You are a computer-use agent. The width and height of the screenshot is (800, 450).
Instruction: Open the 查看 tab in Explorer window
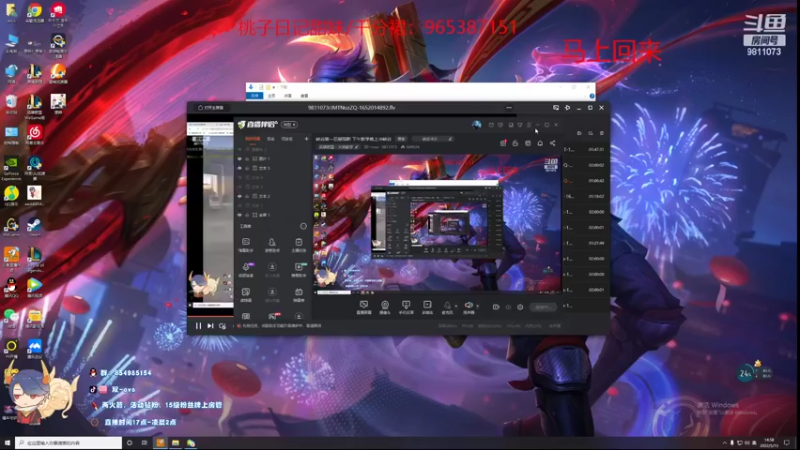click(304, 95)
